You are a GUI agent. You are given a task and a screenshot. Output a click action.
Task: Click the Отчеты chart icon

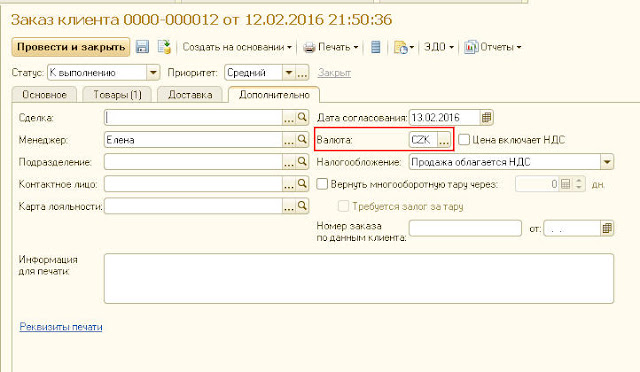pyautogui.click(x=471, y=47)
